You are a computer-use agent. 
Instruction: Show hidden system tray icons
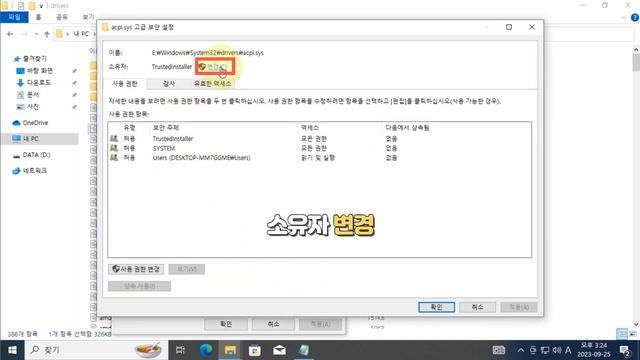click(x=520, y=350)
